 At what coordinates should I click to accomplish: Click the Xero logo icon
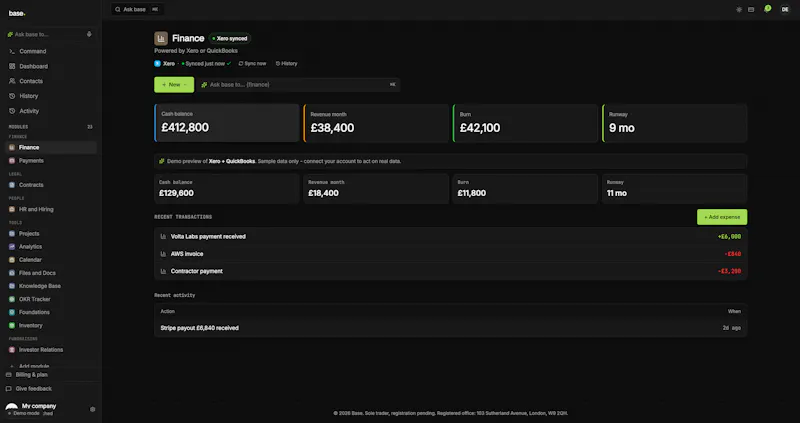tap(157, 64)
